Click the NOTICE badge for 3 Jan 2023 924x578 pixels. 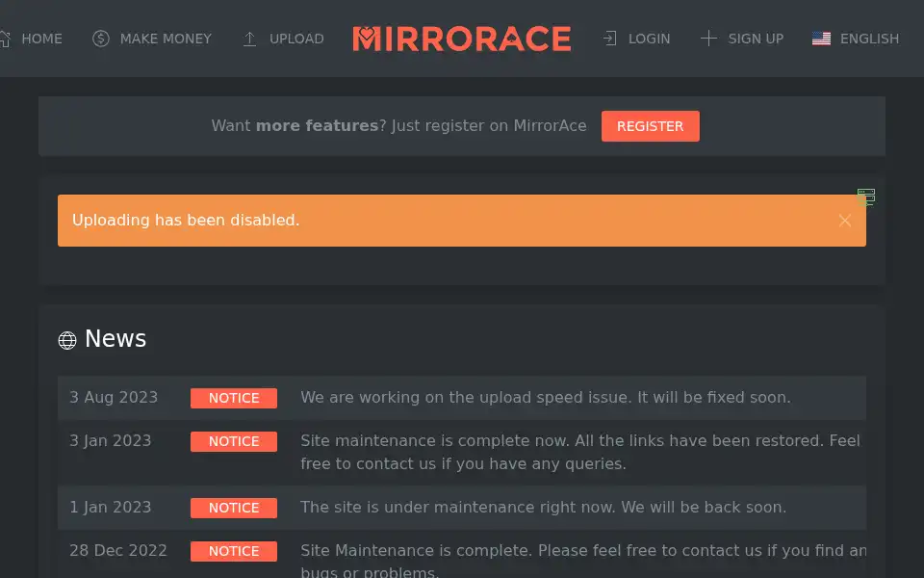[233, 441]
